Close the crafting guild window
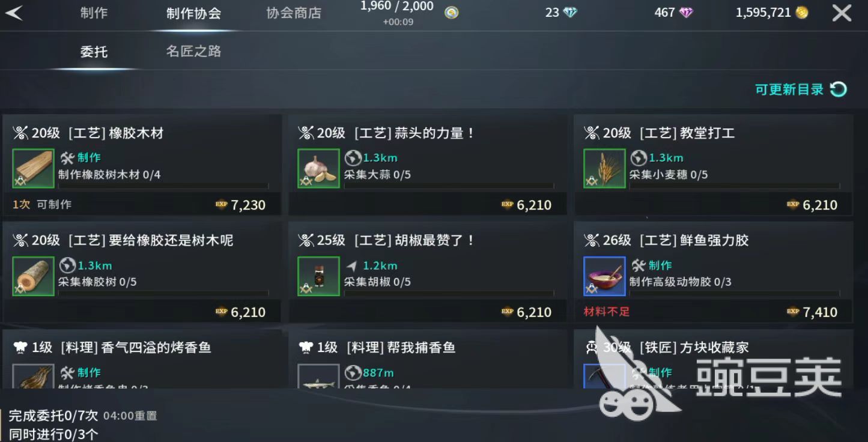Screen dimensions: 868x442 click(x=842, y=13)
